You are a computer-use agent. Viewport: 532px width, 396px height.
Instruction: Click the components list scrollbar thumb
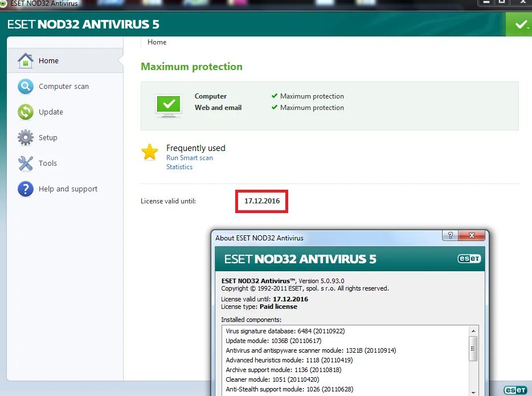pyautogui.click(x=473, y=349)
